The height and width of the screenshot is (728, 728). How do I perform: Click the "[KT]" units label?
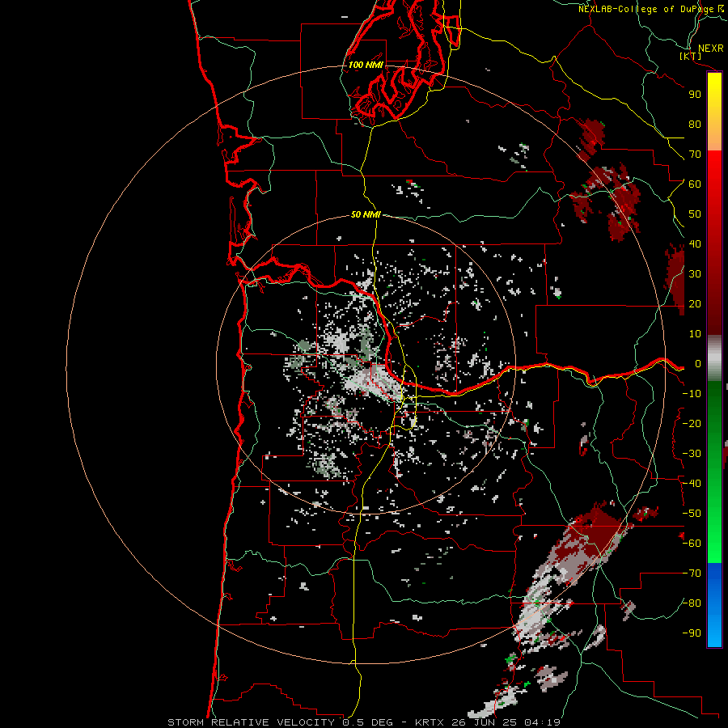(691, 56)
